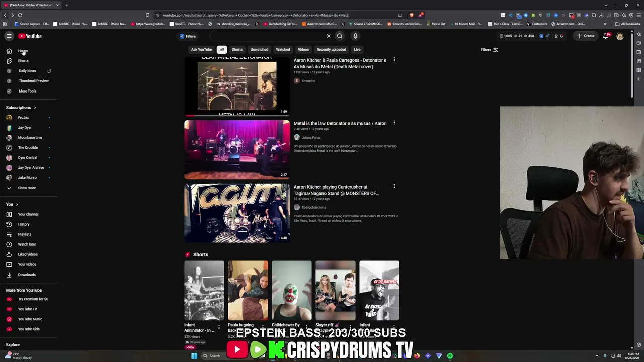Select the Shorts filter chip

click(x=237, y=50)
